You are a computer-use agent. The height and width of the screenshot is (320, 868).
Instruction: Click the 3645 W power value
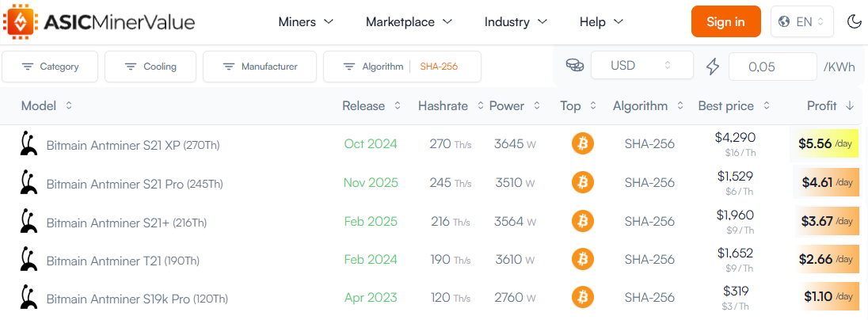[515, 144]
